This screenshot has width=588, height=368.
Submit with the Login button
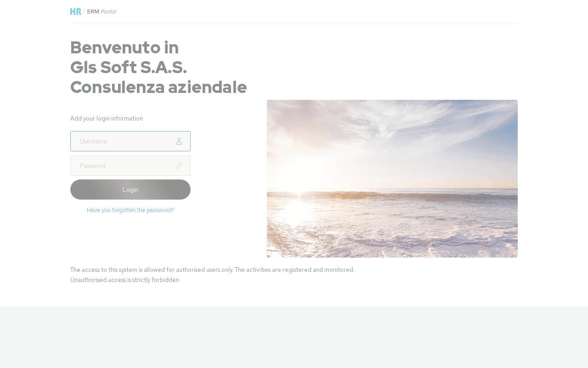click(x=130, y=190)
